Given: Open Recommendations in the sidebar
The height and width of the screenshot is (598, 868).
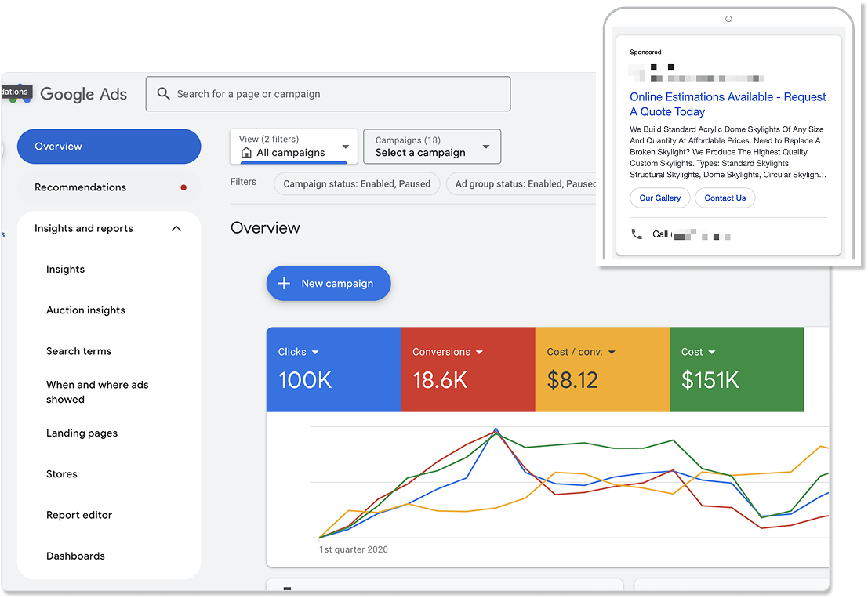Looking at the screenshot, I should [x=109, y=187].
